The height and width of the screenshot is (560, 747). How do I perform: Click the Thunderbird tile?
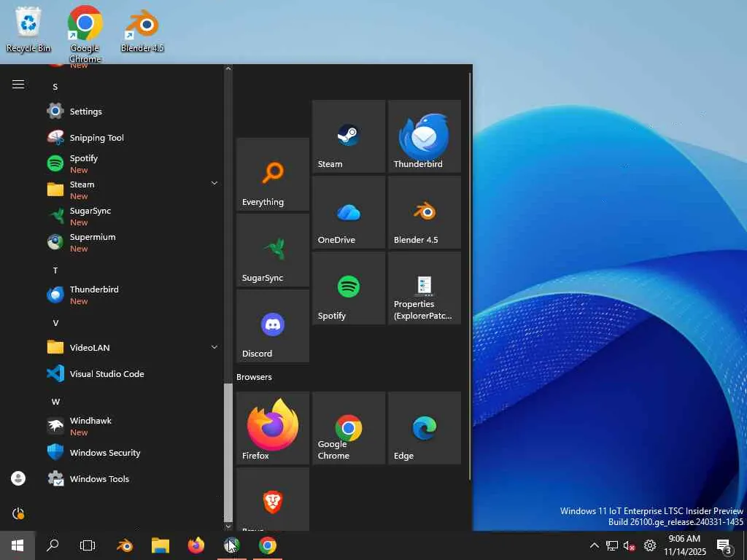425,136
